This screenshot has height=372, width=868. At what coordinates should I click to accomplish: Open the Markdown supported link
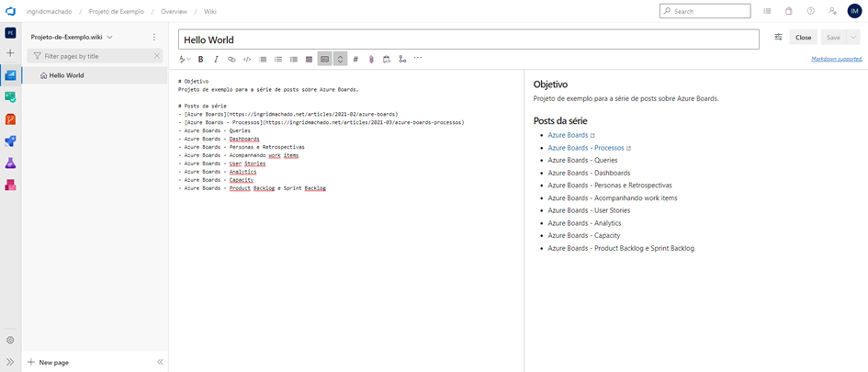pos(837,59)
